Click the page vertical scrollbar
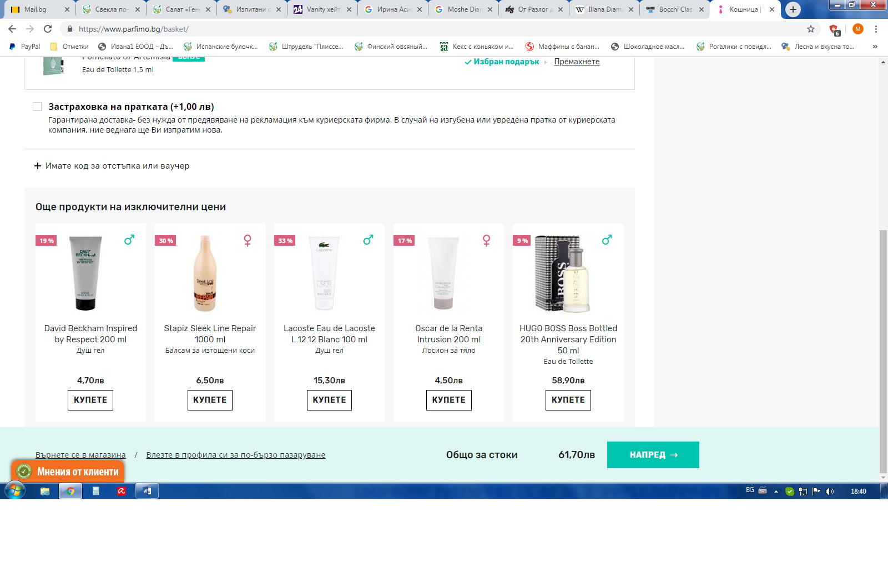Screen dimensions: 888x588 883,351
